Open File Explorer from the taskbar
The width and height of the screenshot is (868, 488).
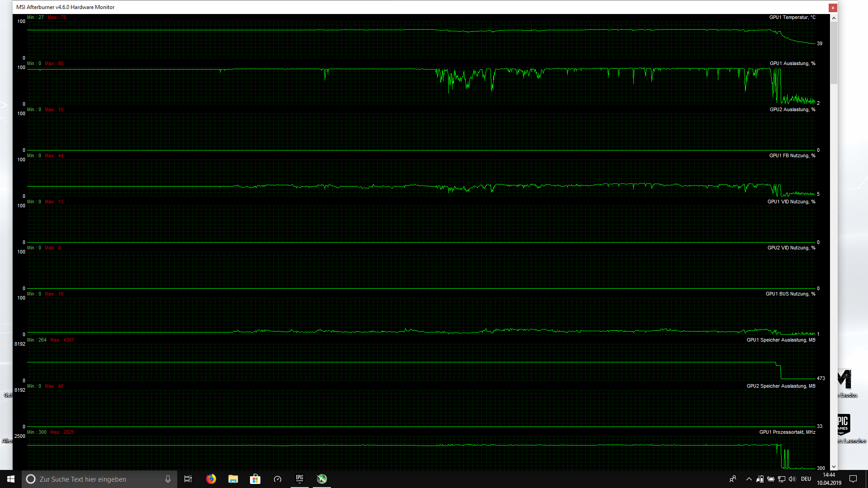click(x=233, y=479)
